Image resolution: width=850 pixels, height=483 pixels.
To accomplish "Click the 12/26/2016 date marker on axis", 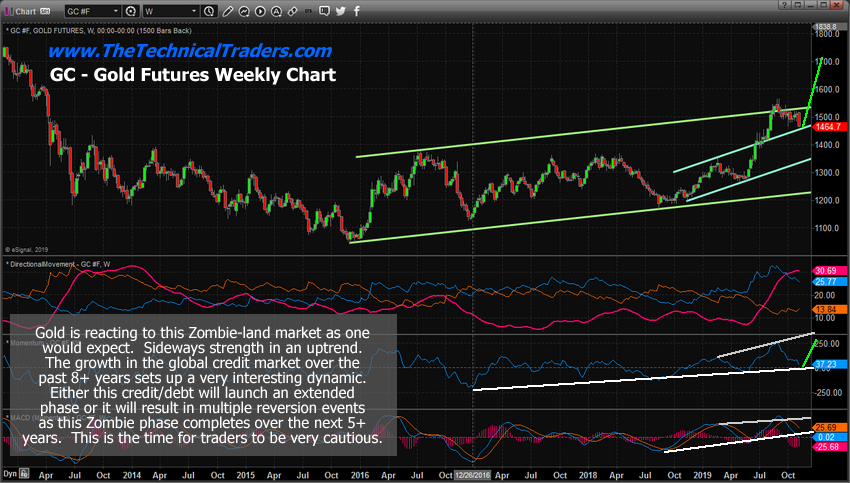I will coord(473,477).
